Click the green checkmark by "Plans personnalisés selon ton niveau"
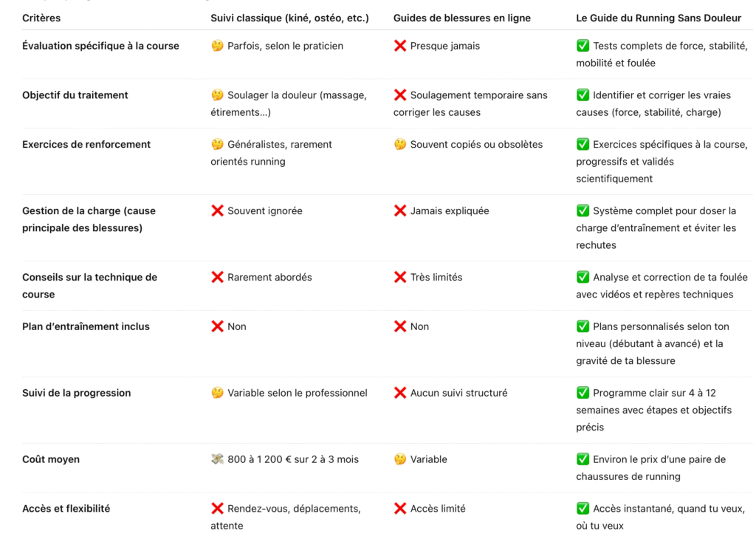The image size is (756, 542). tap(583, 326)
